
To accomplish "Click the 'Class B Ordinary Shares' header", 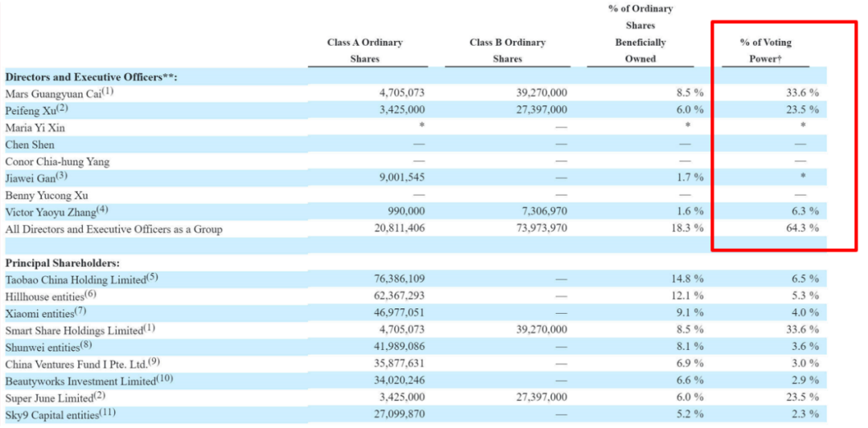I will (x=508, y=51).
